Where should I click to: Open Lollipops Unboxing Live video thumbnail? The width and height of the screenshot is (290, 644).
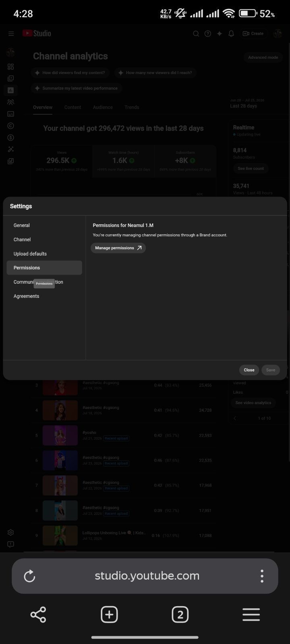tap(60, 536)
